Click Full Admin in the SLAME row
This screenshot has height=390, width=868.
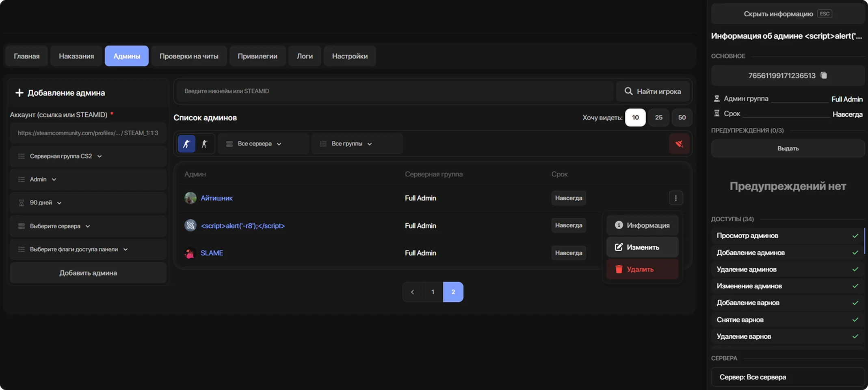(420, 253)
